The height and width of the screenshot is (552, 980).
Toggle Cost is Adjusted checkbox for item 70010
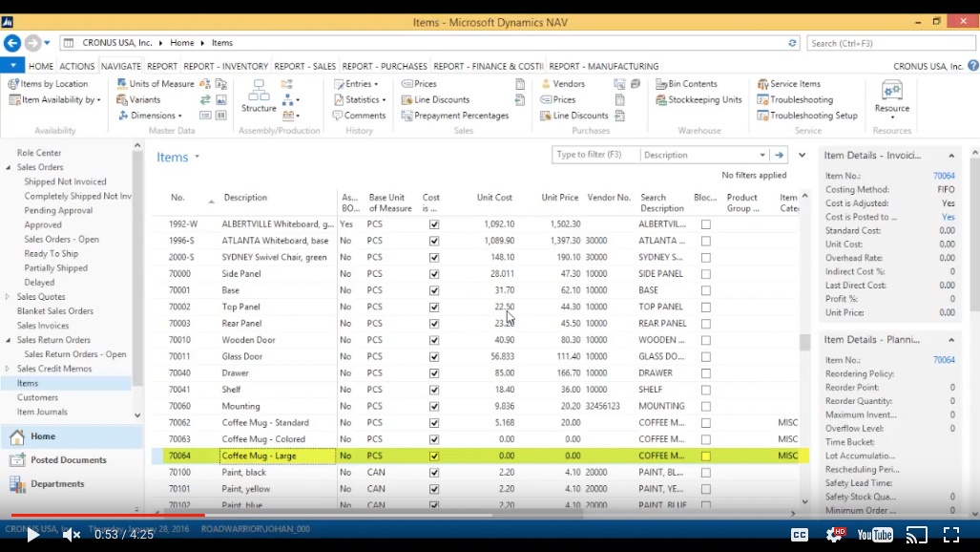click(432, 339)
